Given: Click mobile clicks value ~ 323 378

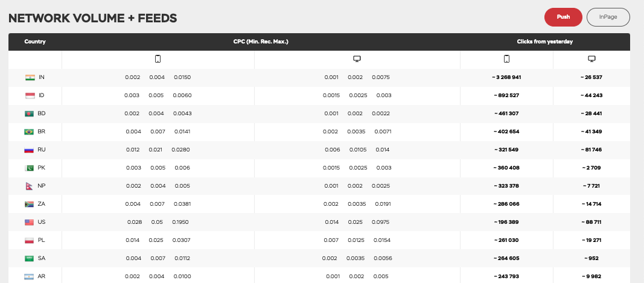Looking at the screenshot, I should pos(506,186).
